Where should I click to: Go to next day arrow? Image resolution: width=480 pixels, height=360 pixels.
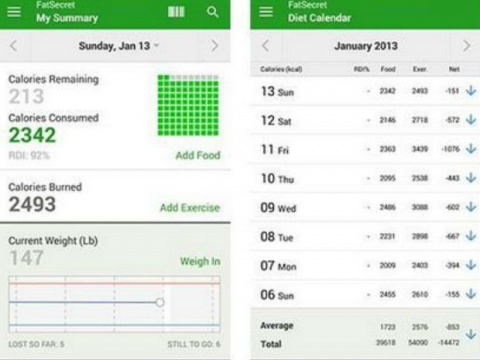point(215,46)
